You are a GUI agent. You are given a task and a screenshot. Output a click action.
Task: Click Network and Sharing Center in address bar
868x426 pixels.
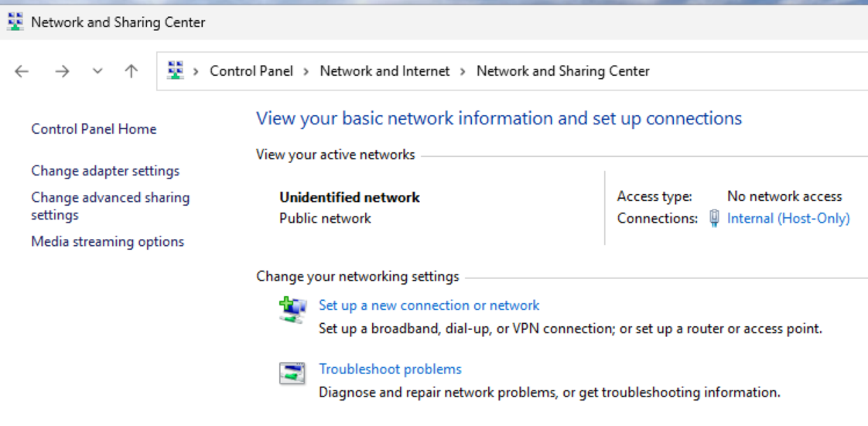tap(562, 71)
